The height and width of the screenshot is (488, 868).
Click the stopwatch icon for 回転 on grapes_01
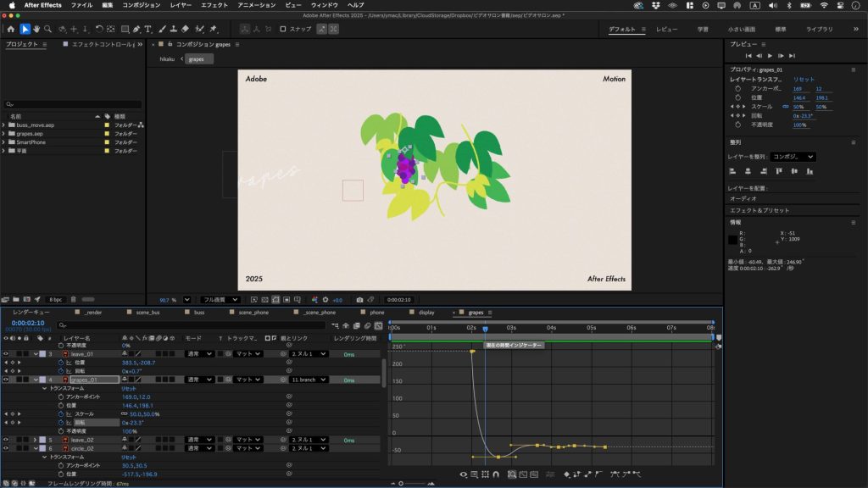click(x=60, y=421)
